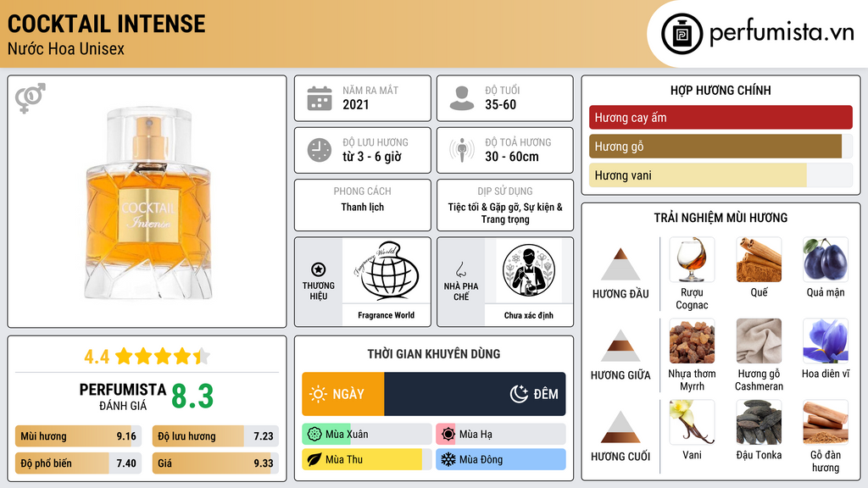
Task: Click the sillage value 30 - 60cm
Action: click(512, 157)
